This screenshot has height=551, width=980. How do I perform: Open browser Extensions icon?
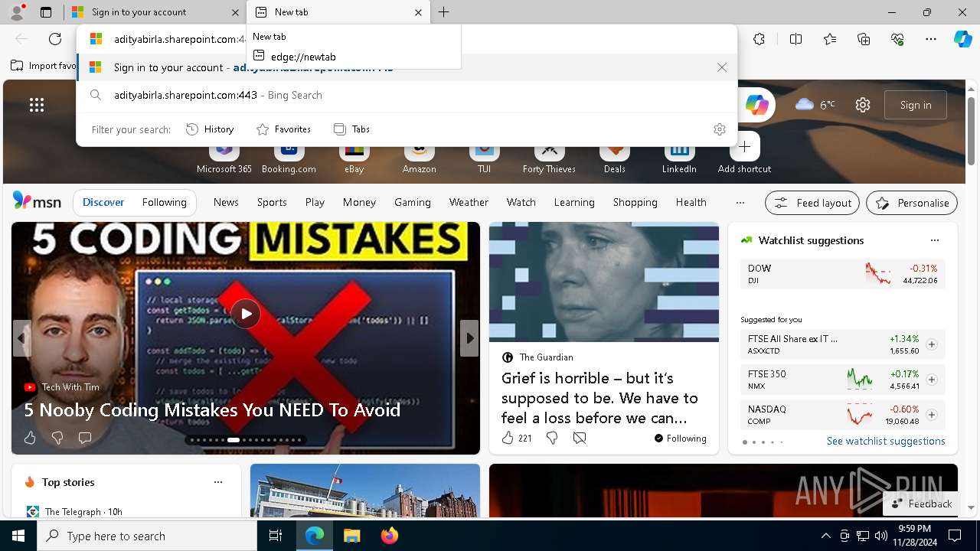click(x=759, y=39)
